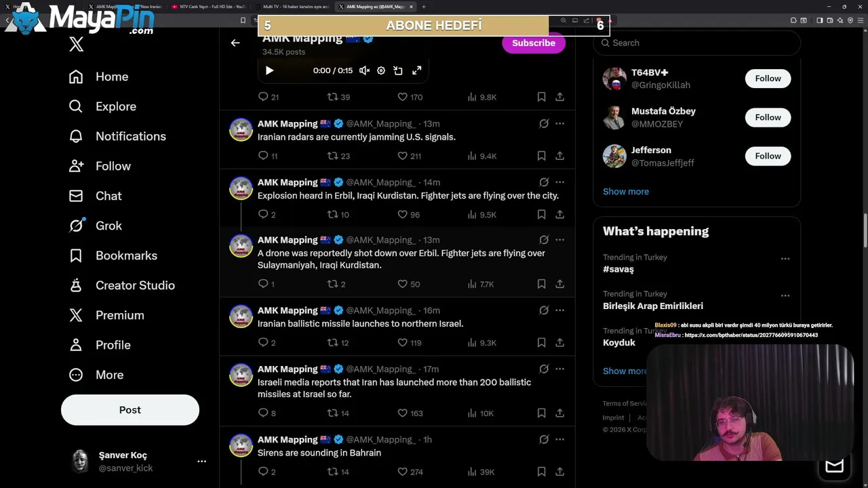Share the Iranian radars jamming post
This screenshot has height=488, width=868.
coord(559,156)
